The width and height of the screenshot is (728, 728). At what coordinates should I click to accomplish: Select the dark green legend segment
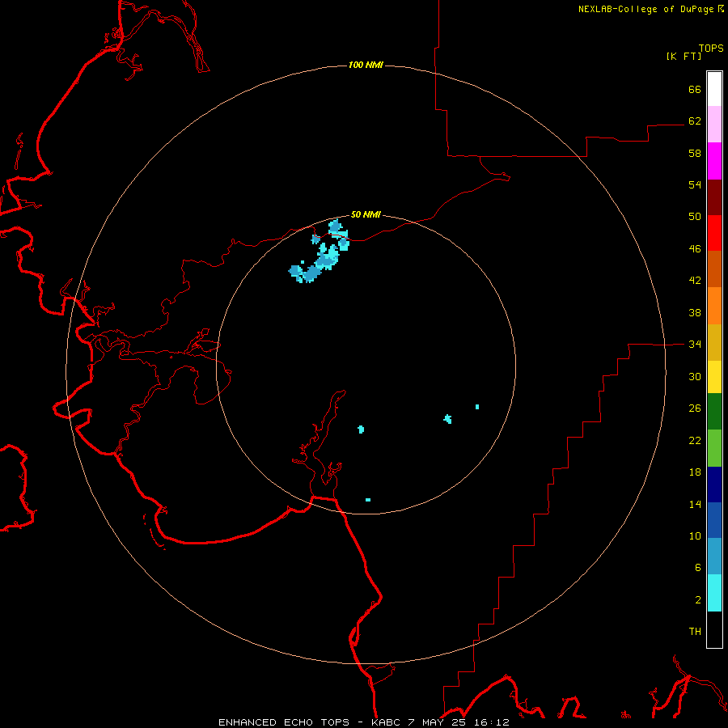[x=714, y=412]
